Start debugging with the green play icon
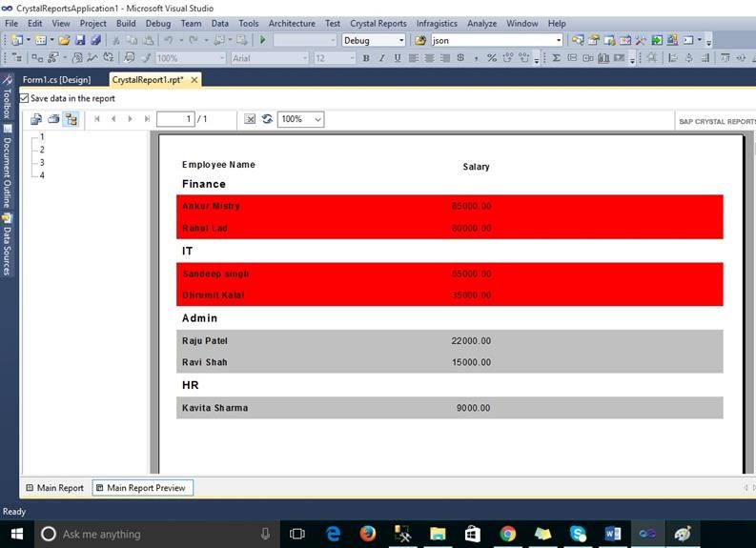Image resolution: width=756 pixels, height=548 pixels. (x=263, y=40)
